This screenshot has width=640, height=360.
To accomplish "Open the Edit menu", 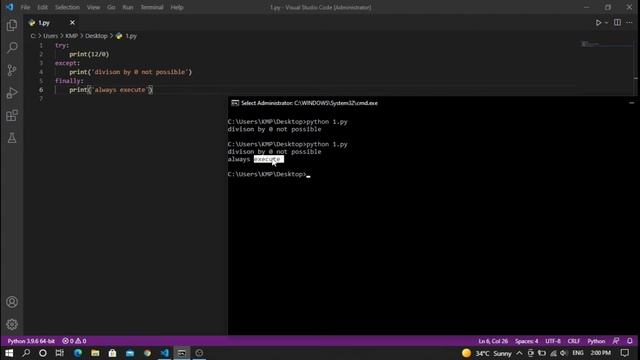I will (x=42, y=7).
